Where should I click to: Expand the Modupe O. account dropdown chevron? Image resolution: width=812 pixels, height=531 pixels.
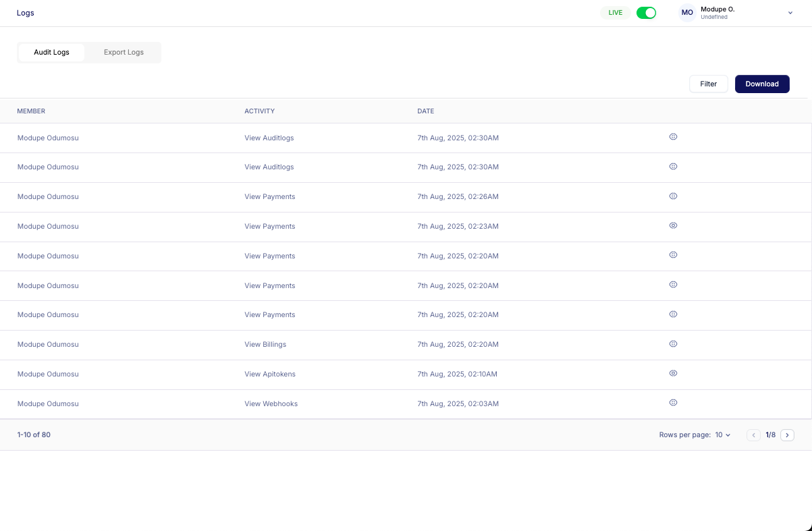790,13
